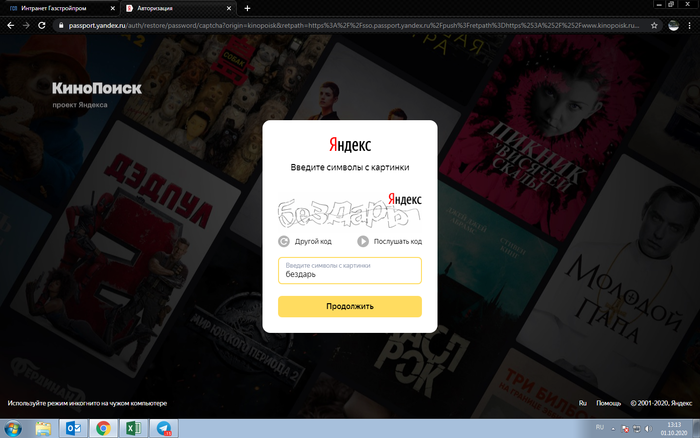The image size is (700, 438).
Task: Click the play icon beside Послушать код
Action: coord(363,241)
